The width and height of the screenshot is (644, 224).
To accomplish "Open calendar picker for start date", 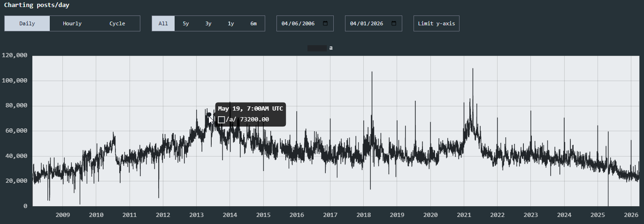I will [x=325, y=23].
